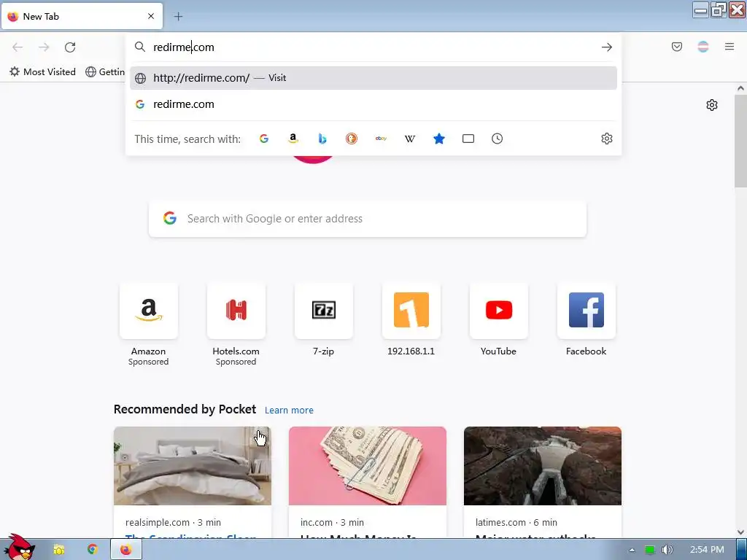Open the Most Visited bookmarks folder
This screenshot has width=747, height=560.
coord(43,72)
